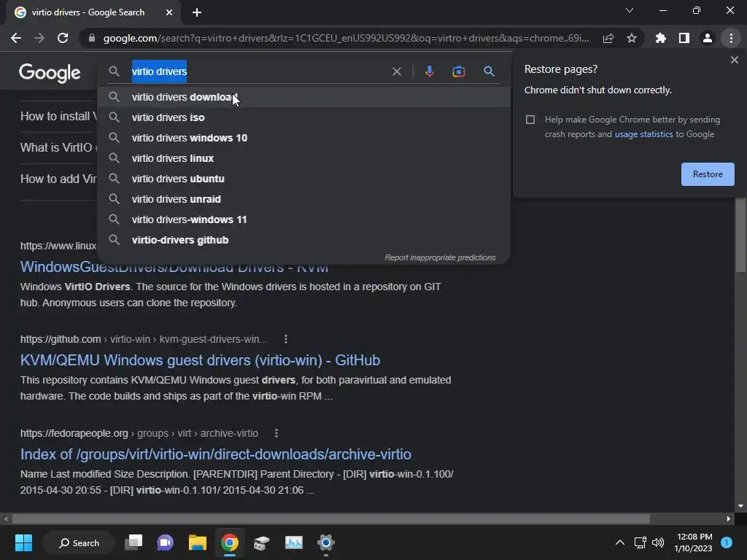Click the scroll right arrow
This screenshot has width=747, height=560.
coord(729,518)
